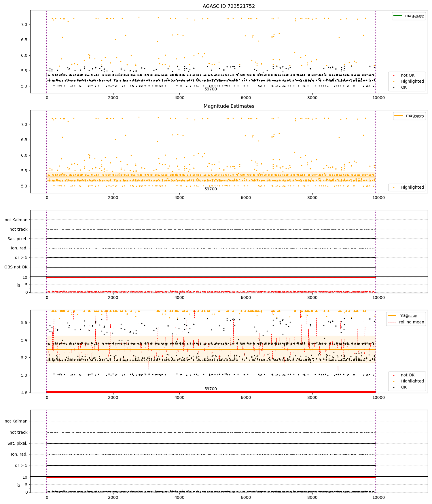432x504 pixels.
Task: Click 'not Kalman' label in third panel
Action: tap(16, 220)
